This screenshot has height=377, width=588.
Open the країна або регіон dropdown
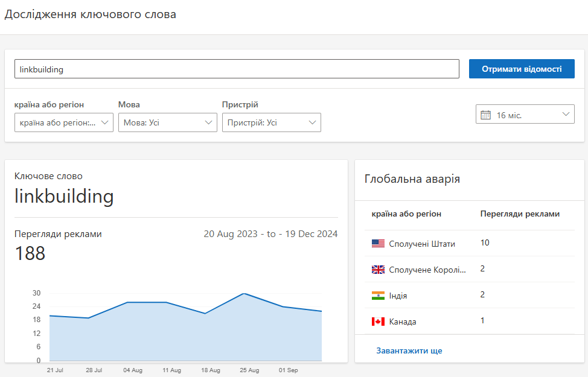(64, 122)
